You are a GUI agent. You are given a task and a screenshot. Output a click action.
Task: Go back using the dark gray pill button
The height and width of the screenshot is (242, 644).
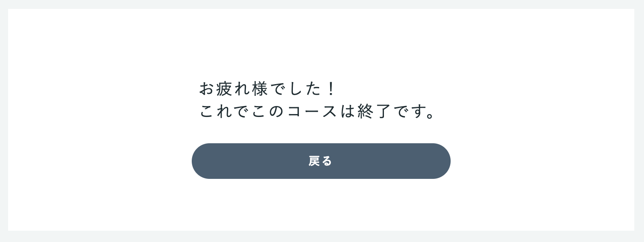coord(321,161)
